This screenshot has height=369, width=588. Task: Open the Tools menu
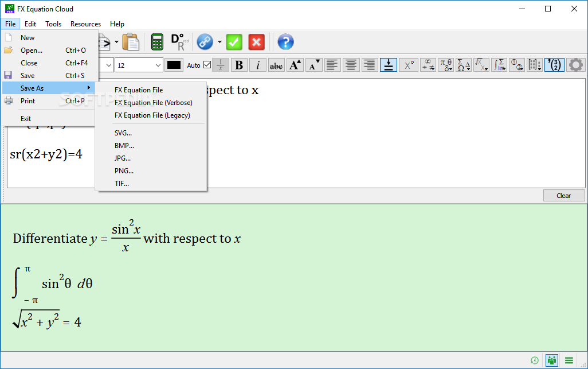(53, 24)
